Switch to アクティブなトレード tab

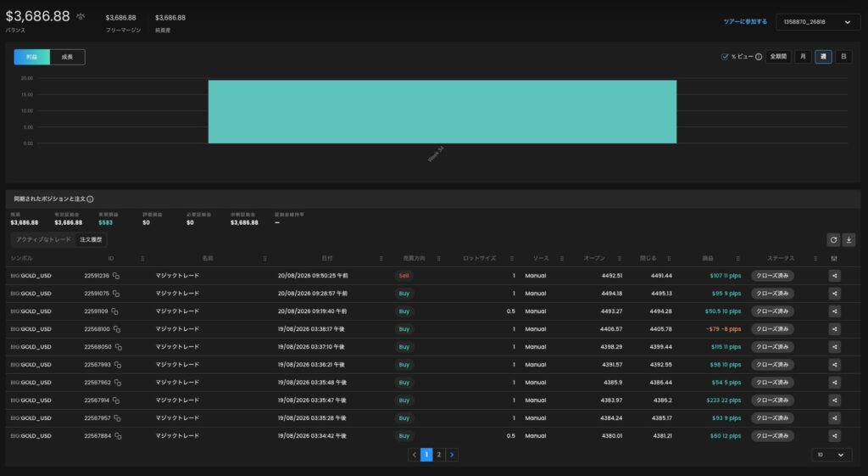[44, 240]
